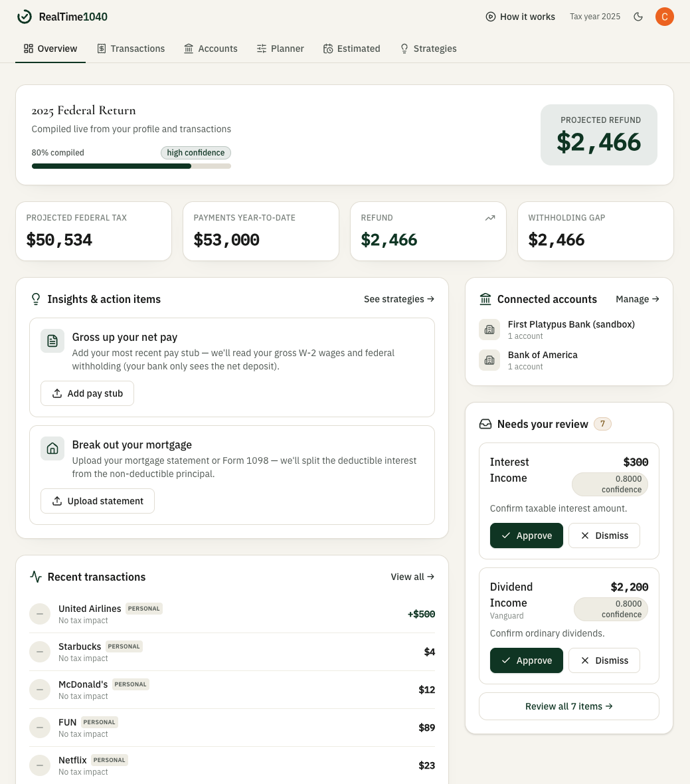Open the McDonald's transaction
This screenshot has height=784, width=690.
[232, 690]
